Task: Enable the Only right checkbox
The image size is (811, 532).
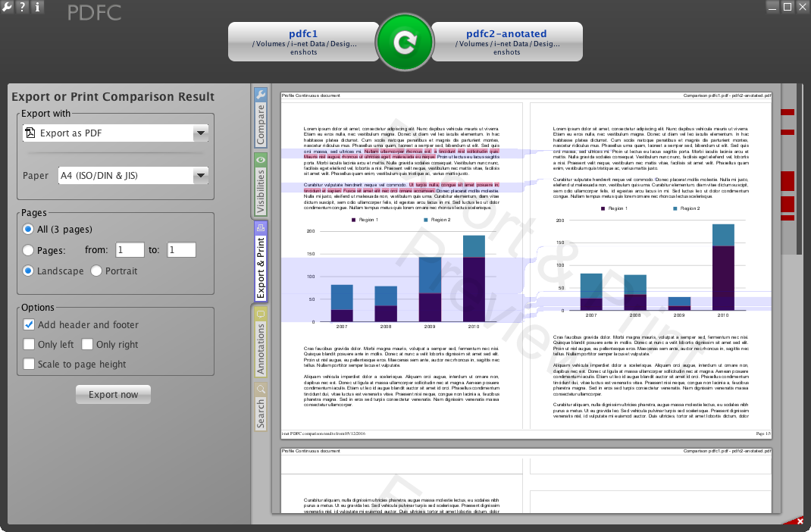Action: [x=87, y=344]
